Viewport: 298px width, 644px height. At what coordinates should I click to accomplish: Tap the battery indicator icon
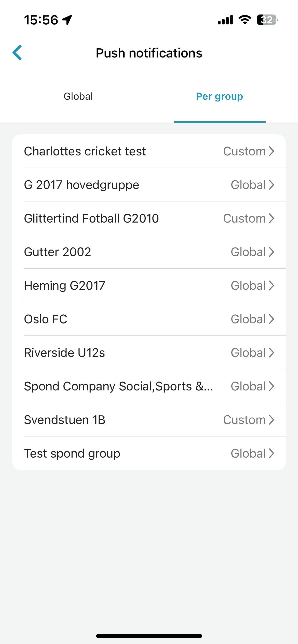(267, 20)
